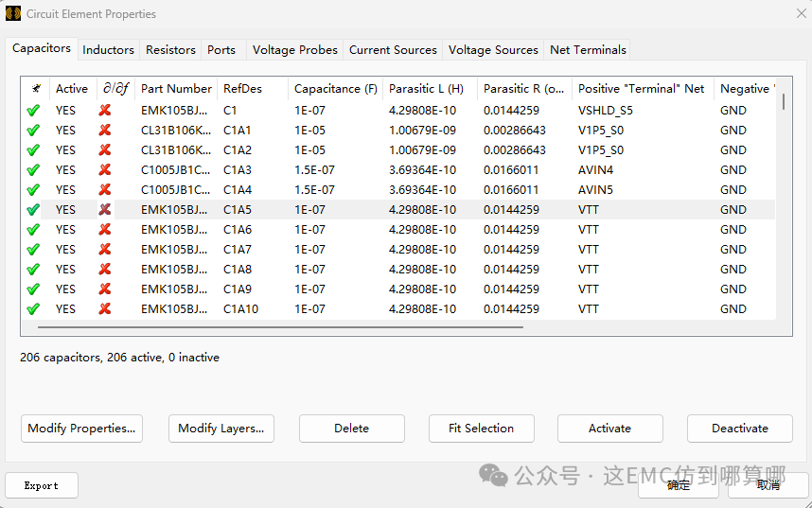Click the red X derivative icon for C1A9
812x508 pixels.
click(x=105, y=289)
